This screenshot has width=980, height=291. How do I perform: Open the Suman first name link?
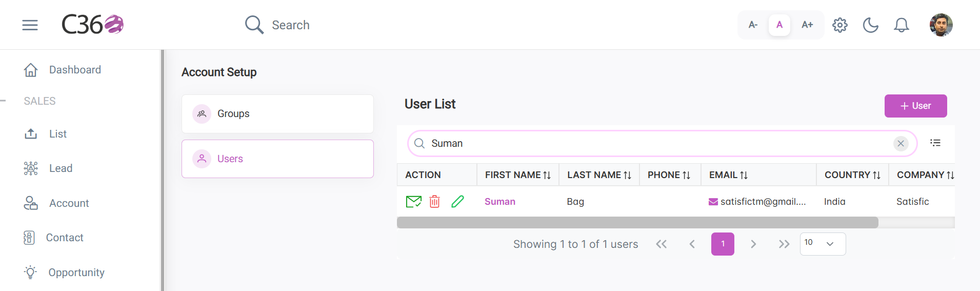[x=500, y=202]
